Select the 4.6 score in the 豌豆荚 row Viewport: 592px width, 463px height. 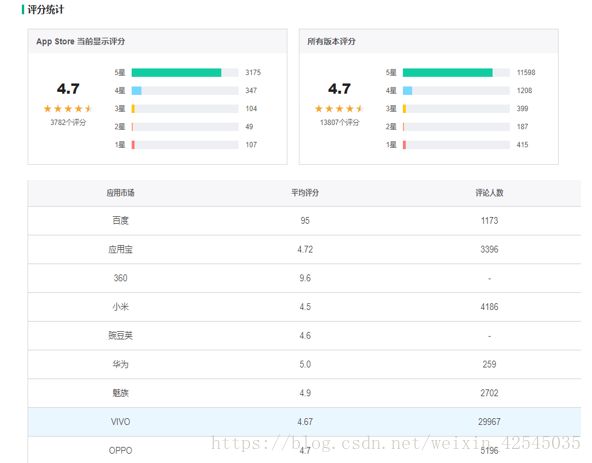pos(305,335)
